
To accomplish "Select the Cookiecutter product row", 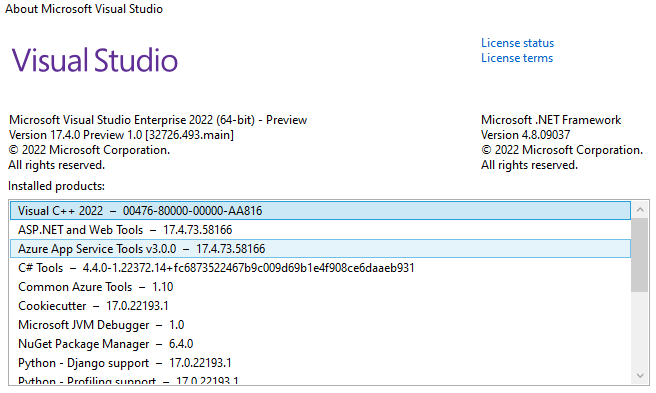I will (320, 306).
